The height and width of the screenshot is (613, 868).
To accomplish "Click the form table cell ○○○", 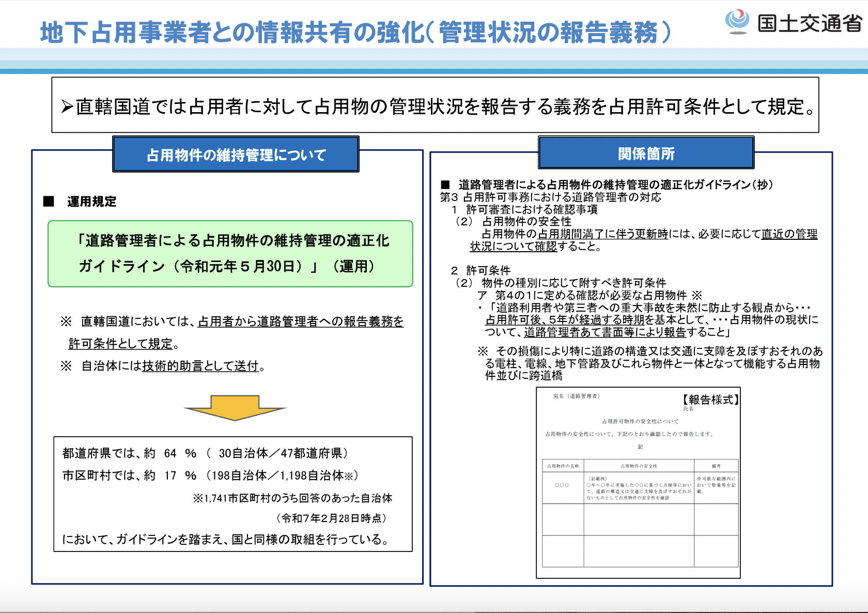I will (x=562, y=485).
